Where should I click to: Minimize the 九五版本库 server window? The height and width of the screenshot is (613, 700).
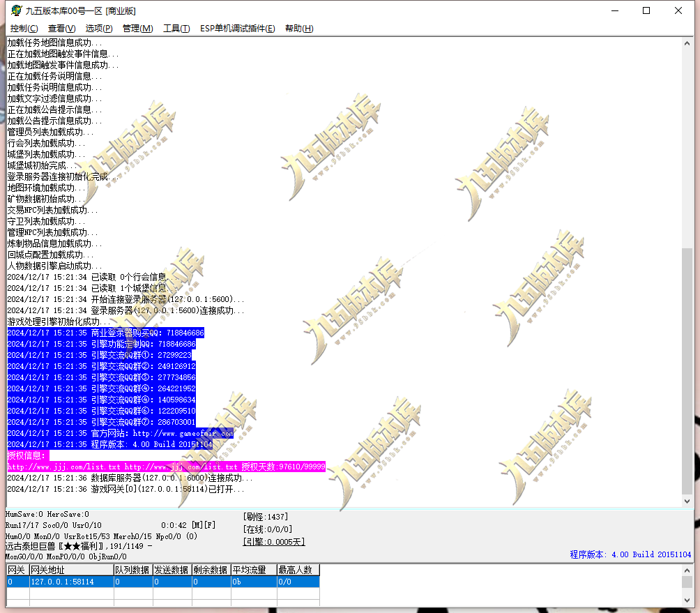[x=615, y=10]
